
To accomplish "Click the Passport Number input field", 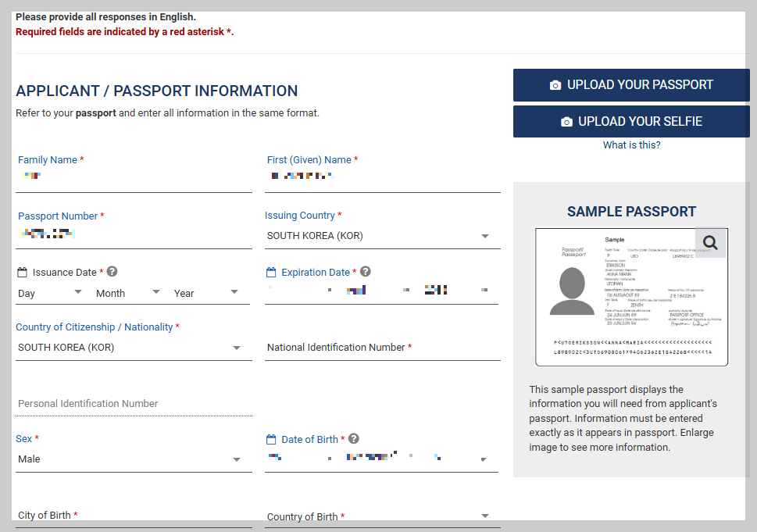I will pos(134,234).
